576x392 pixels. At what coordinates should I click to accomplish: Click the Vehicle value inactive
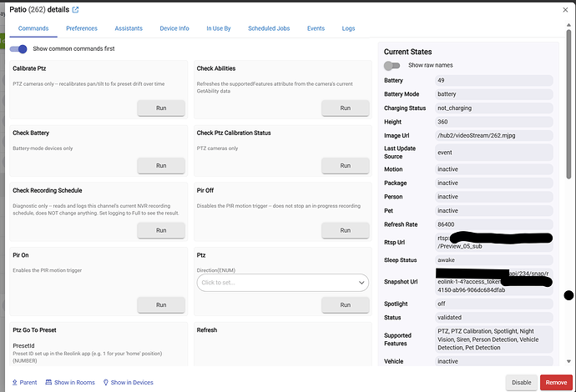[x=494, y=361]
